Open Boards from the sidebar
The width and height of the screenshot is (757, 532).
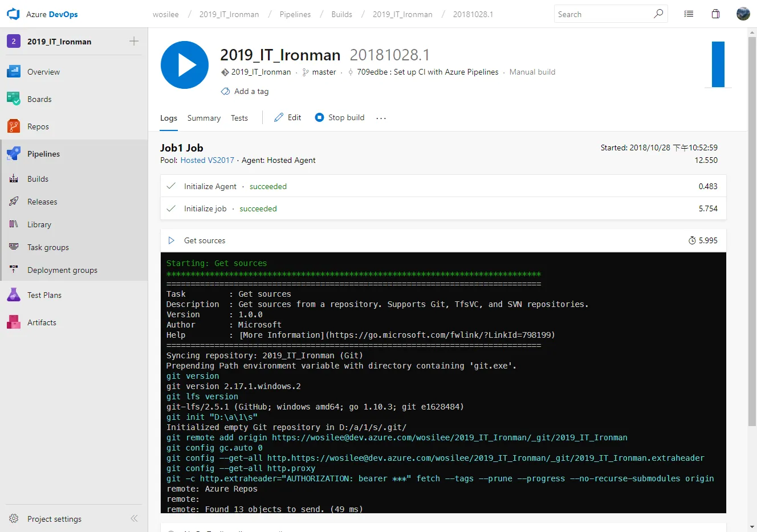tap(39, 99)
